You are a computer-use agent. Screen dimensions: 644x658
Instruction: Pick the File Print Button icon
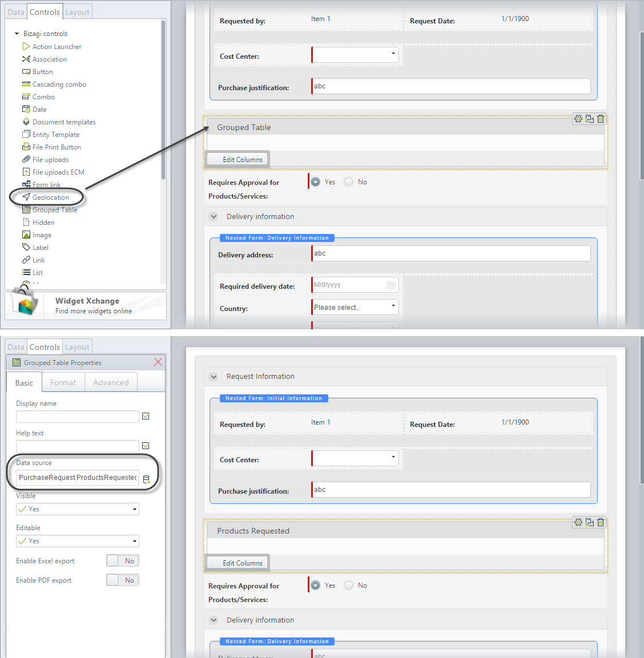(x=26, y=147)
